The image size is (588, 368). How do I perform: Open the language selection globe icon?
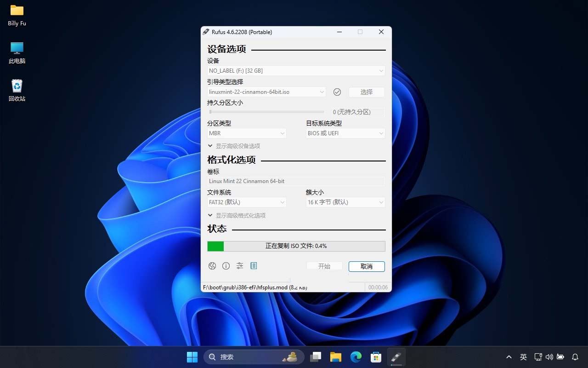(x=212, y=266)
